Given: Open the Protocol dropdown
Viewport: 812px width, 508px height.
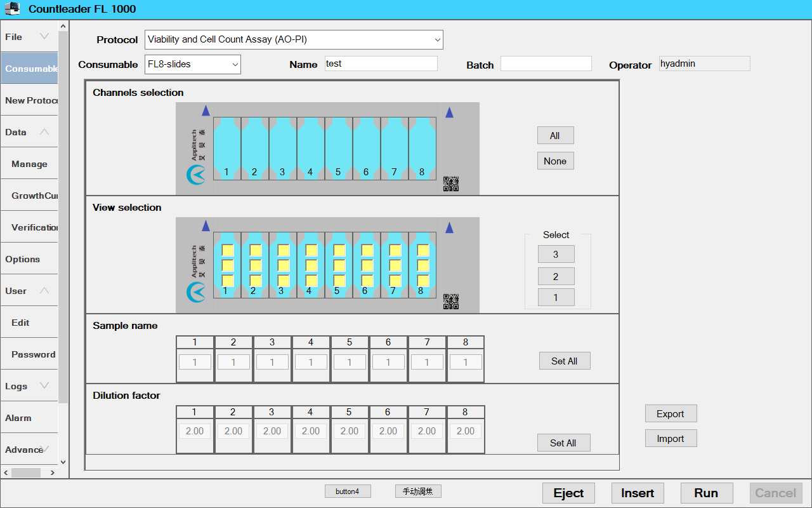Looking at the screenshot, I should point(294,39).
